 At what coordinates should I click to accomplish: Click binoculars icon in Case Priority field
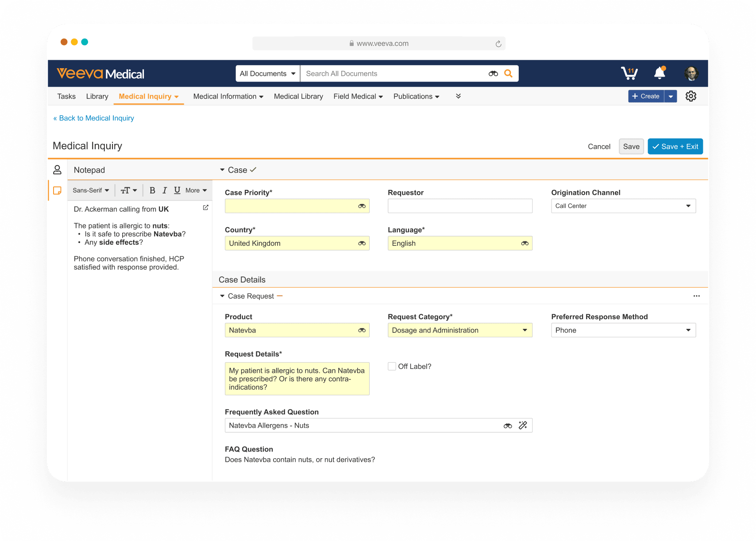[362, 206]
